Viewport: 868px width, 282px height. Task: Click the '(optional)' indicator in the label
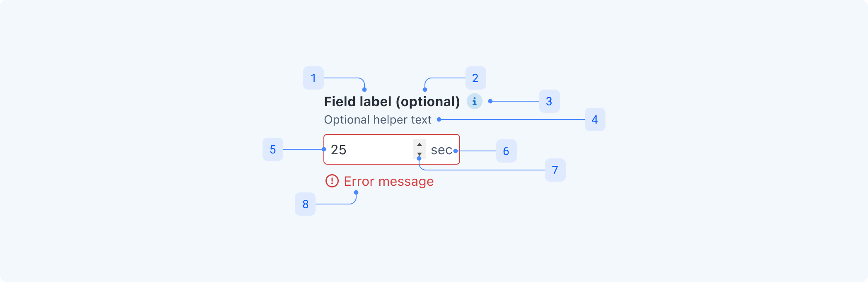click(x=428, y=102)
